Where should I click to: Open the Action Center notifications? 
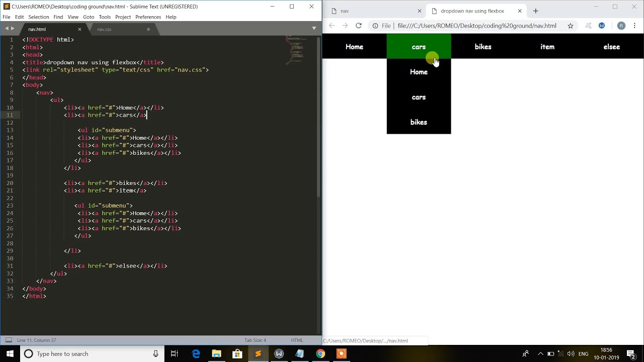click(631, 354)
